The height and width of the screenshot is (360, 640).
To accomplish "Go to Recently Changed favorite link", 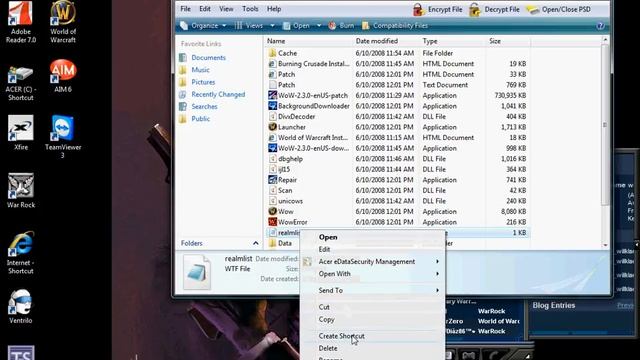I will pos(218,94).
